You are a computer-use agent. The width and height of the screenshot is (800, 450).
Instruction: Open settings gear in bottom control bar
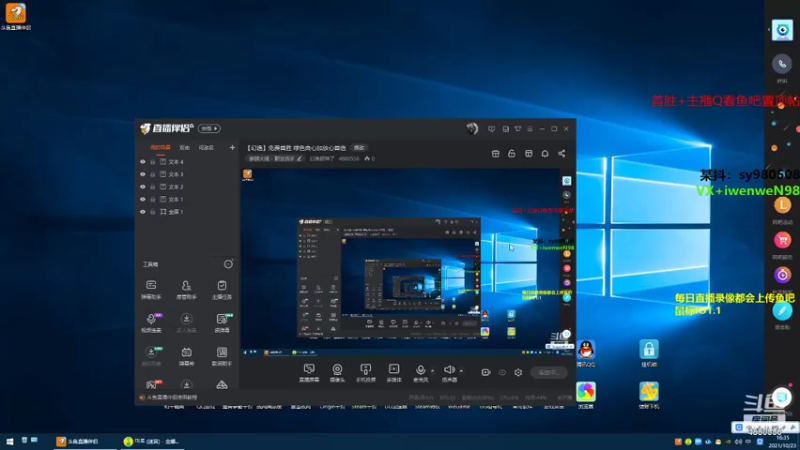tap(518, 372)
